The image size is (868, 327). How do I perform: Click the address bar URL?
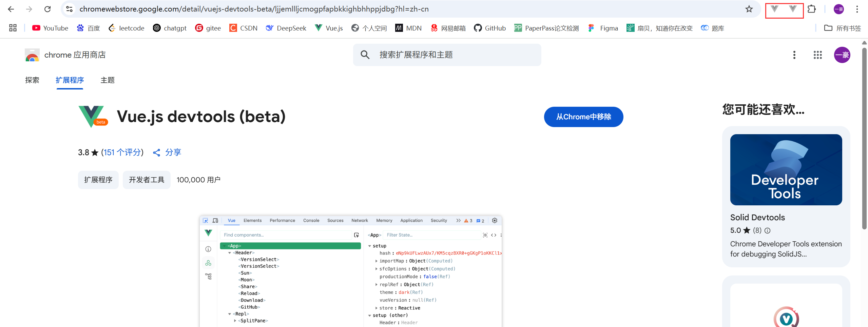(x=254, y=9)
